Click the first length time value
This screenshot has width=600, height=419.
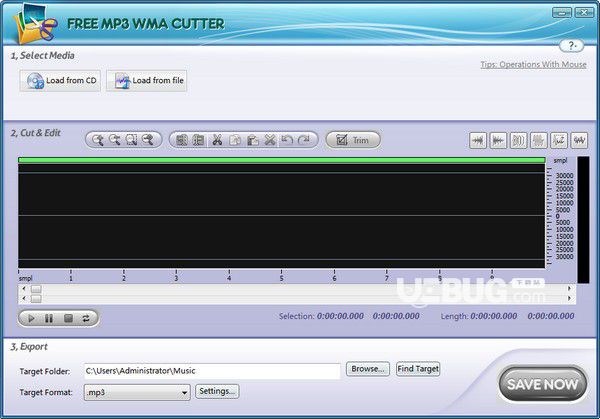494,316
